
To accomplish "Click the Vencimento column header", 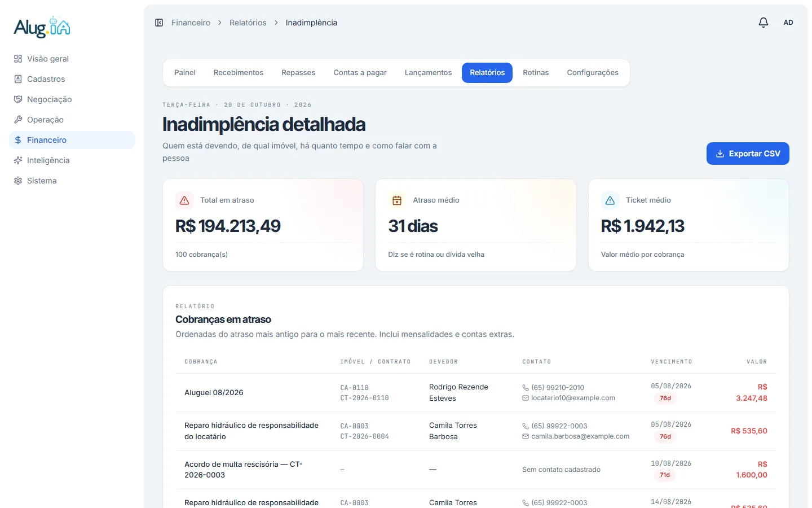I will [x=672, y=362].
